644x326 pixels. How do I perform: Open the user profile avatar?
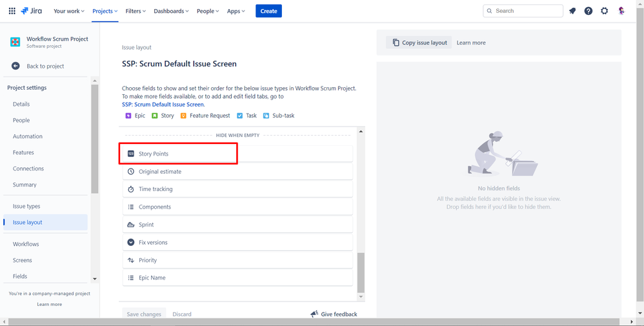pyautogui.click(x=621, y=11)
